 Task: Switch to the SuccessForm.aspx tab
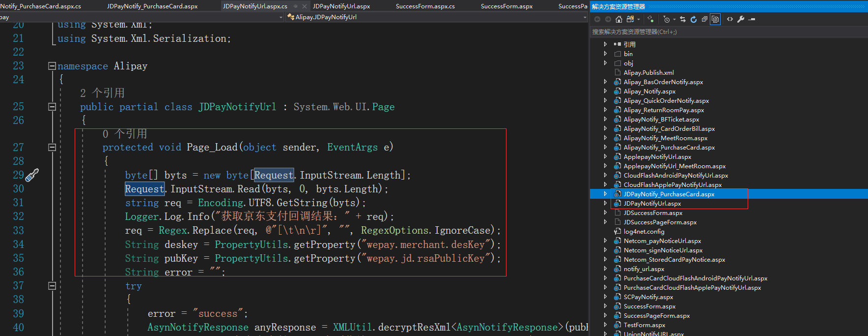(x=506, y=6)
